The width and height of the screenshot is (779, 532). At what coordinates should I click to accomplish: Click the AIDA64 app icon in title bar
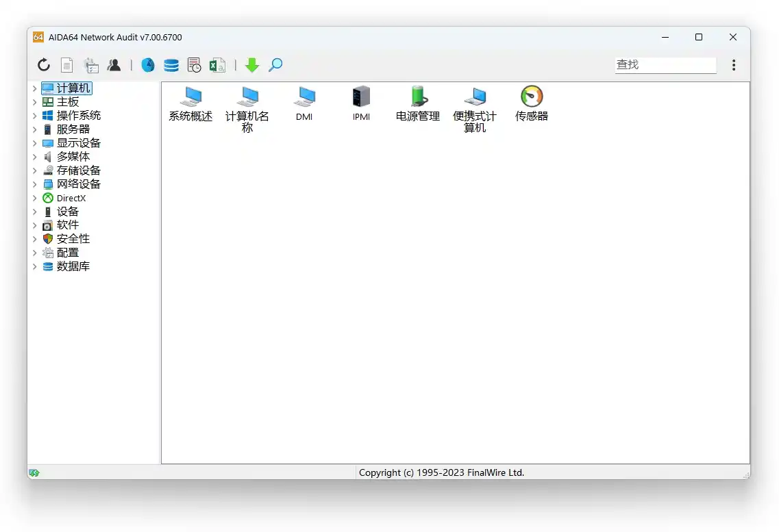(38, 37)
